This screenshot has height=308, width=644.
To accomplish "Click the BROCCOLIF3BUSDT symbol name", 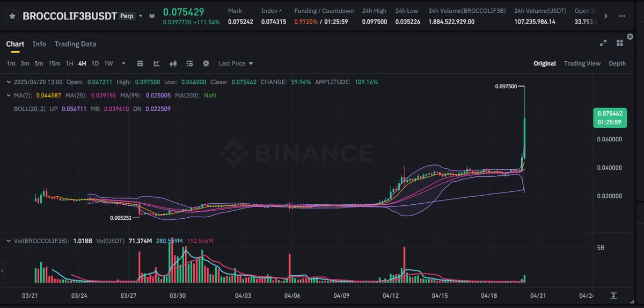I will click(69, 16).
